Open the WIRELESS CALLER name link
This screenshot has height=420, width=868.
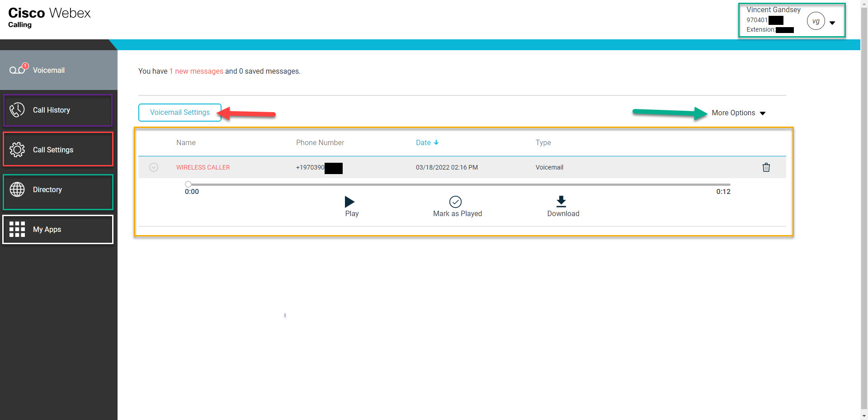click(203, 167)
